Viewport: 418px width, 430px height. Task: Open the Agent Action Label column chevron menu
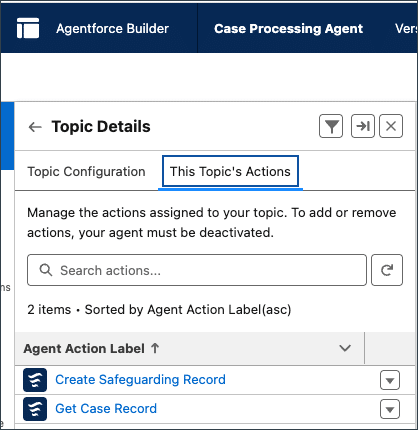345,348
